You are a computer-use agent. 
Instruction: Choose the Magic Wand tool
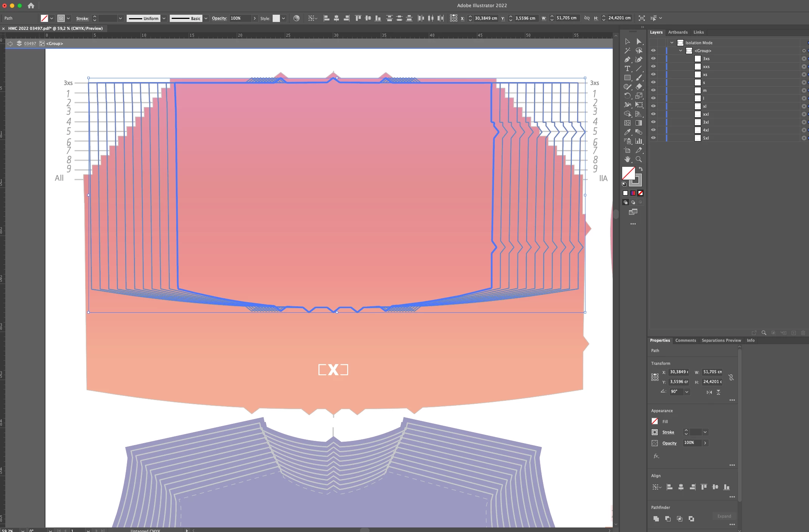[627, 50]
